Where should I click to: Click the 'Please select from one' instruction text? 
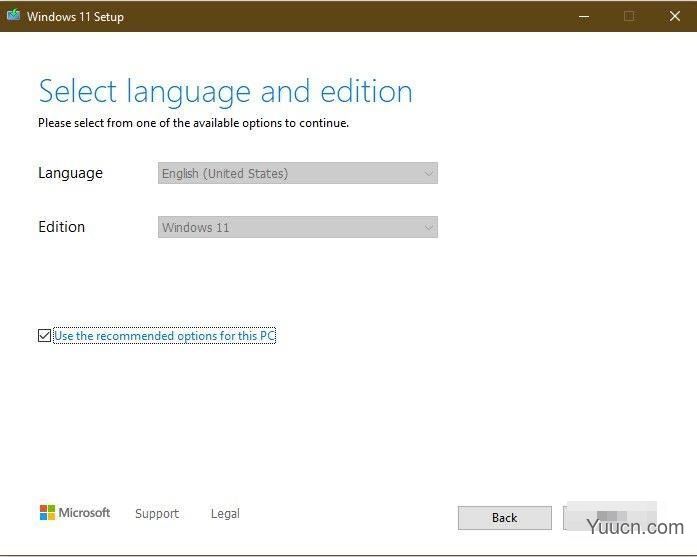(193, 123)
